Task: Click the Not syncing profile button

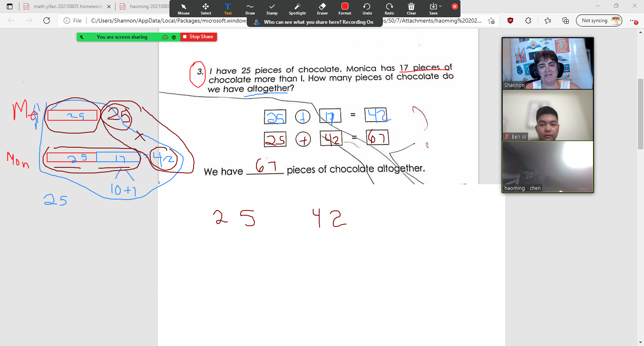Action: 599,21
